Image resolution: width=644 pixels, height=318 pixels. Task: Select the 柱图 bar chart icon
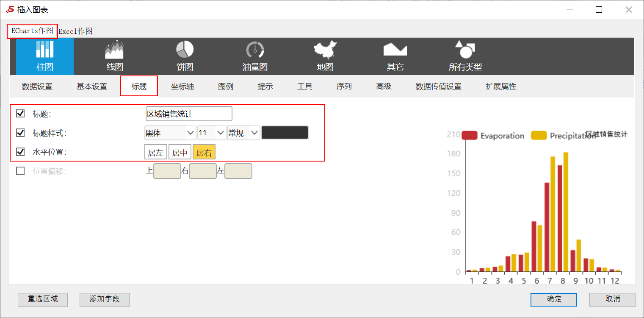(44, 56)
